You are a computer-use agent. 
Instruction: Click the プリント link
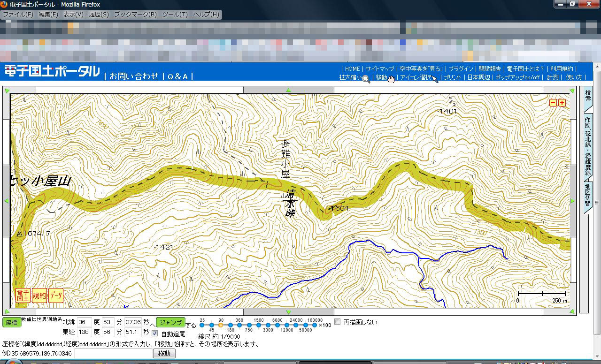point(453,77)
